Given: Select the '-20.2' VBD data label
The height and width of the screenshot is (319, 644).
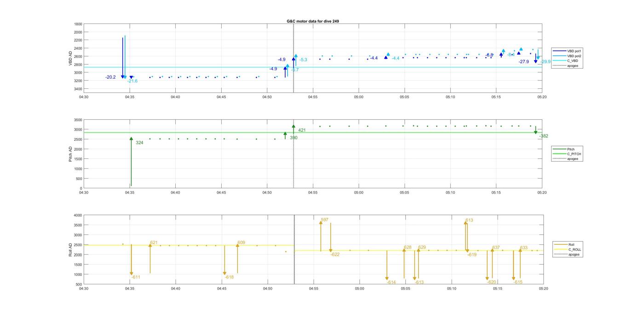Looking at the screenshot, I should 110,77.
